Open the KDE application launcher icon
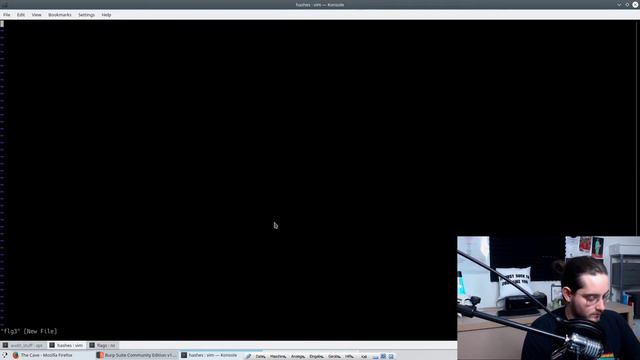 tap(4, 356)
